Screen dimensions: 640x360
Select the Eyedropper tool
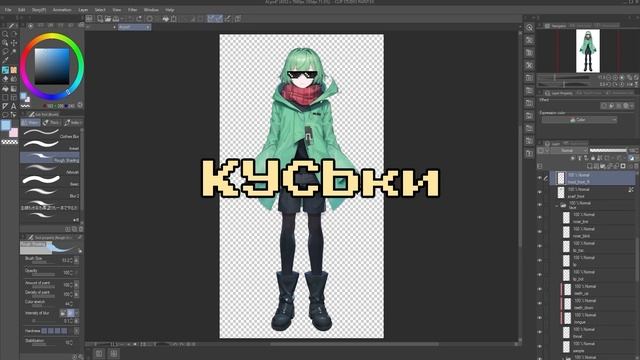click(x=5, y=61)
